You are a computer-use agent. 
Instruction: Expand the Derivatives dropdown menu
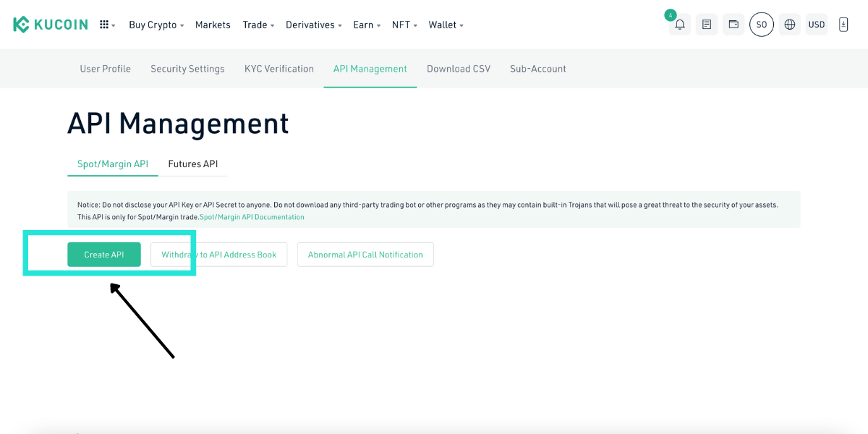tap(314, 25)
